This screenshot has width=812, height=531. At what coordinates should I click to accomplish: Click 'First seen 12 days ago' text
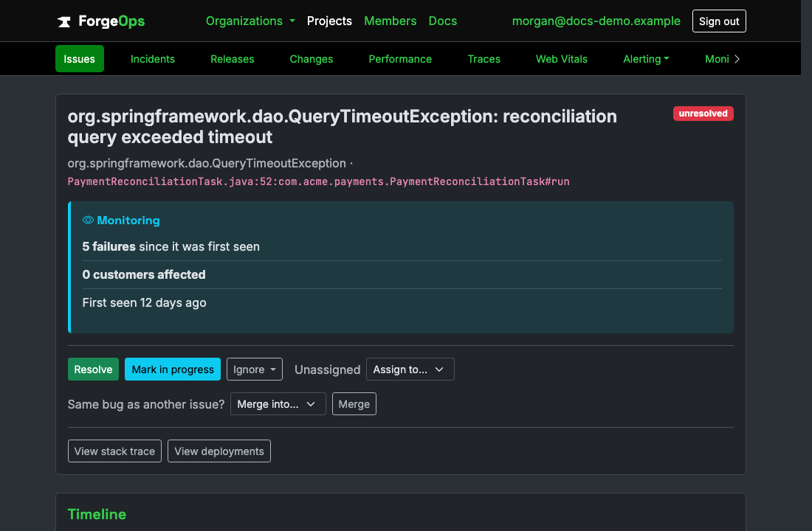(145, 303)
